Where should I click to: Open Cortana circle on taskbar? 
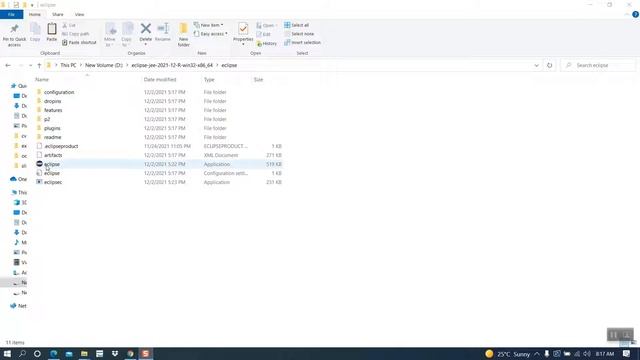point(37,353)
